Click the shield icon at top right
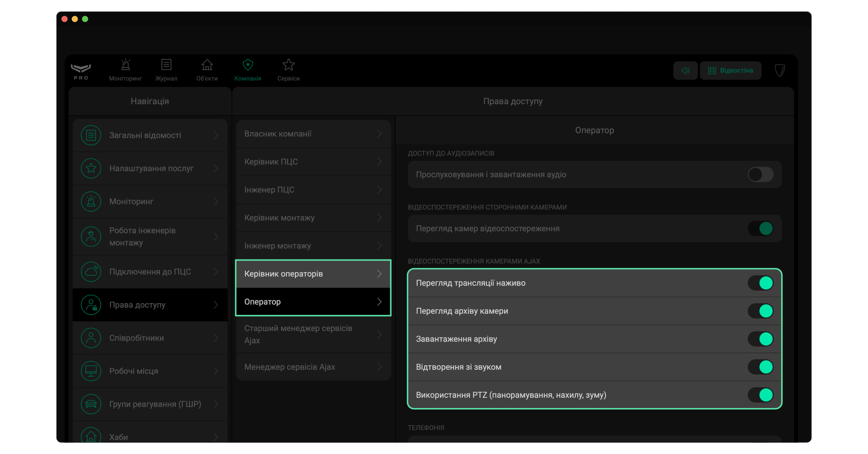868x454 pixels. coord(780,70)
